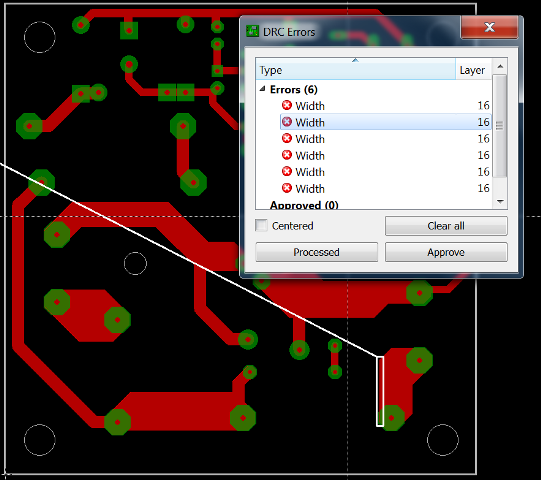541x480 pixels.
Task: Click the scroll down arrow in error list
Action: click(500, 201)
